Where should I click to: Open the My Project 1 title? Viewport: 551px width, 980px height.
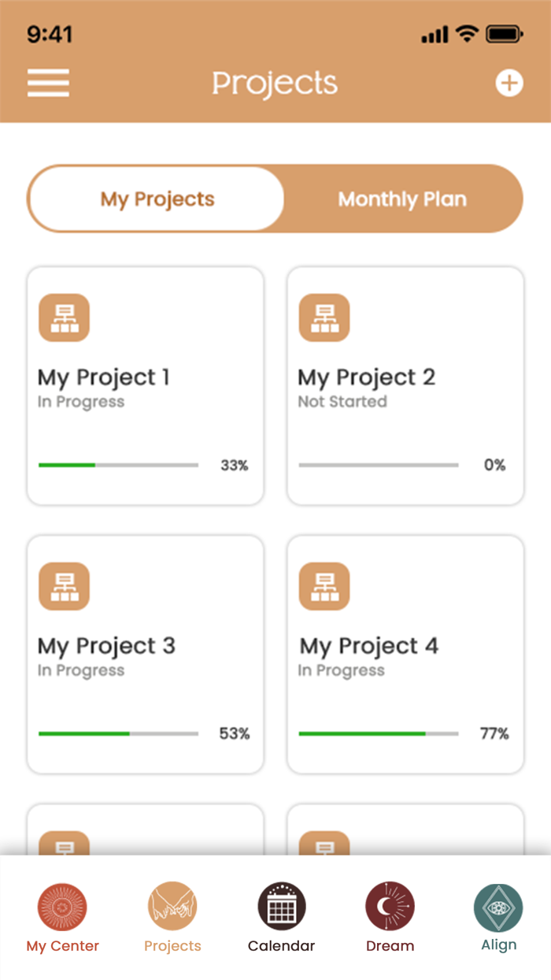[104, 377]
